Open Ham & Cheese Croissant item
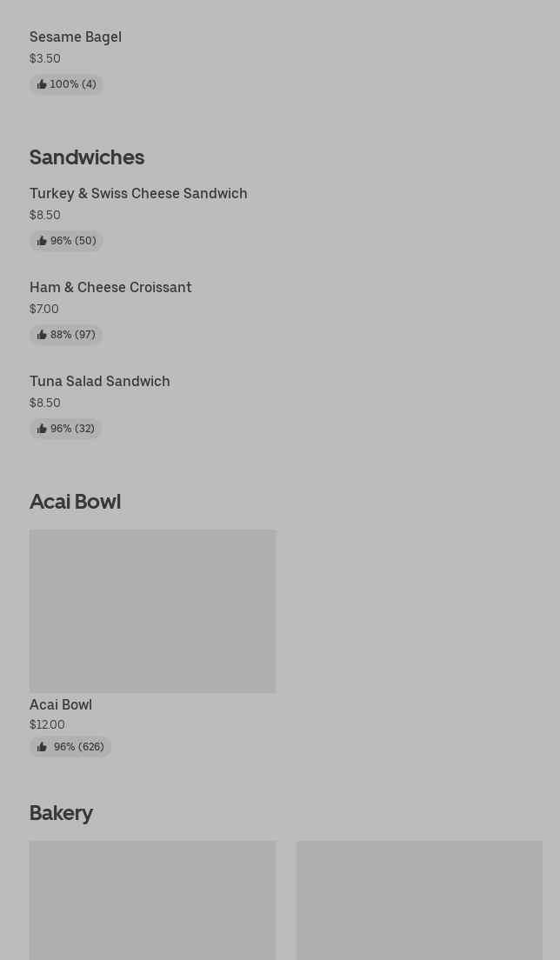 click(x=110, y=288)
